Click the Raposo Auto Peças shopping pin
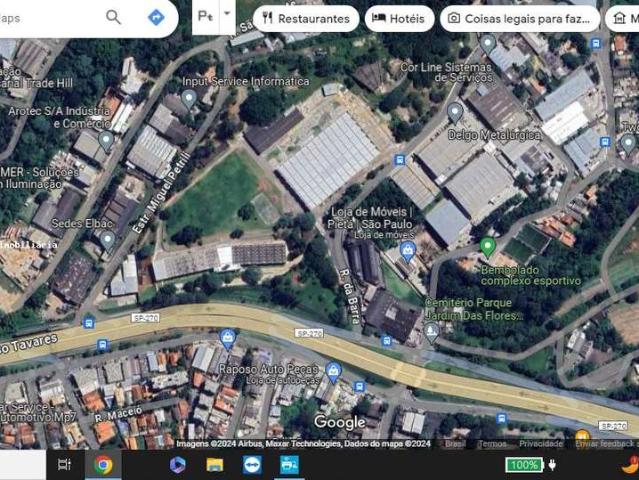This screenshot has height=480, width=639. click(333, 372)
